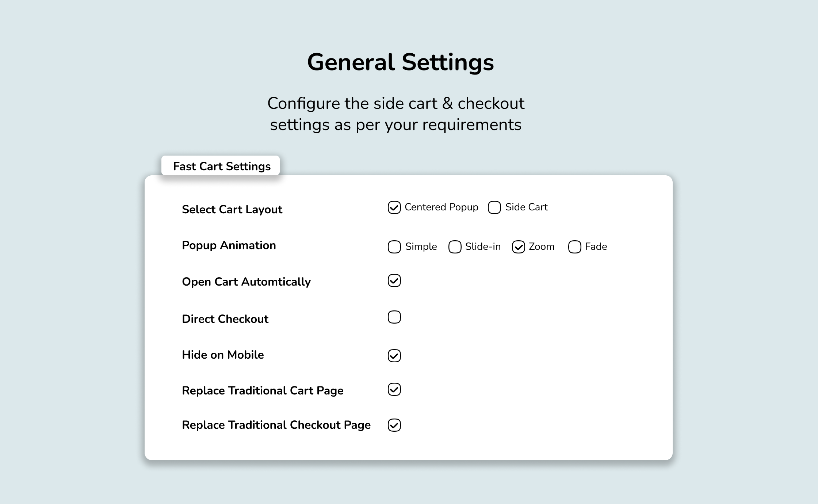Click the Popup Animation label

coord(229,245)
